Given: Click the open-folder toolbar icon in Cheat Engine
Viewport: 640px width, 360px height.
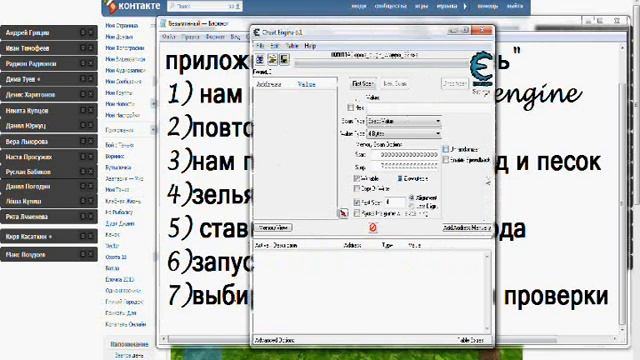Looking at the screenshot, I should (x=272, y=60).
